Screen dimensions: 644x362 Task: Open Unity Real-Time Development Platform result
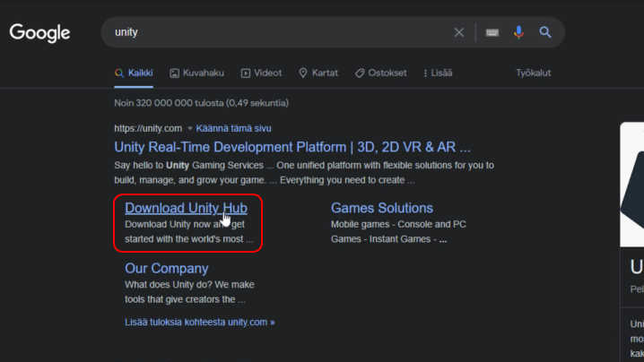pos(292,147)
